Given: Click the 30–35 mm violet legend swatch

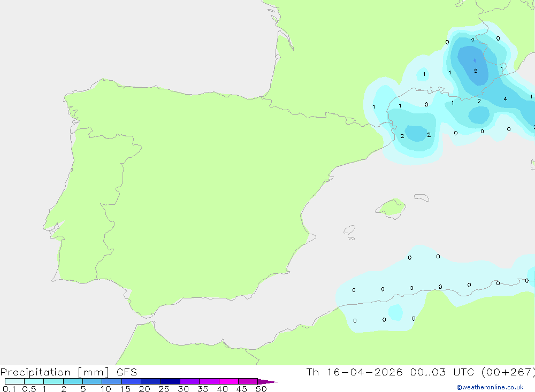Looking at the screenshot, I should 189,381.
